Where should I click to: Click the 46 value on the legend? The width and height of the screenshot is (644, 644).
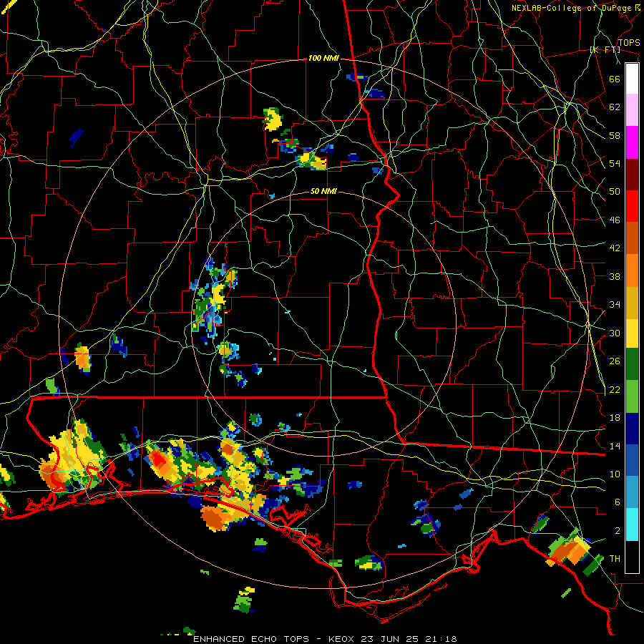(x=615, y=220)
